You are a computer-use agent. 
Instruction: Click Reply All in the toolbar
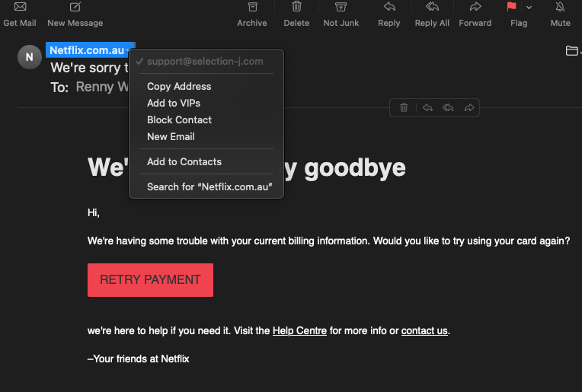tap(431, 8)
